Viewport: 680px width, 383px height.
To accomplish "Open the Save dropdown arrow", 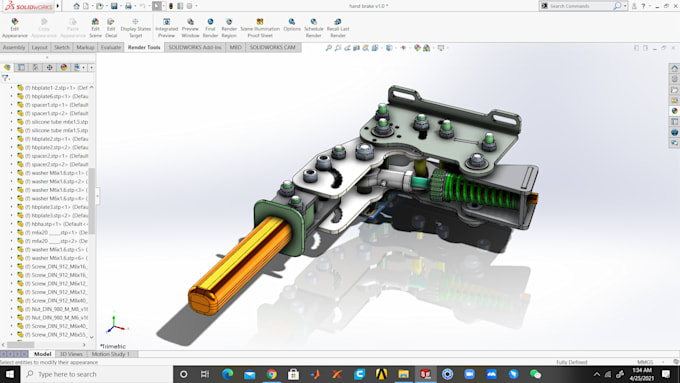I will click(121, 6).
